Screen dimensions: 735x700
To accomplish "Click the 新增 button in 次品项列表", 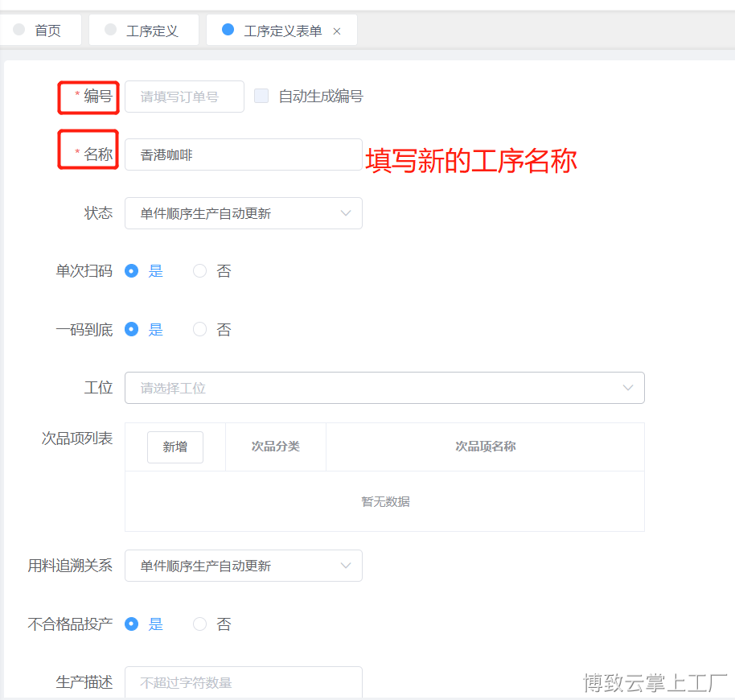I will coord(175,447).
